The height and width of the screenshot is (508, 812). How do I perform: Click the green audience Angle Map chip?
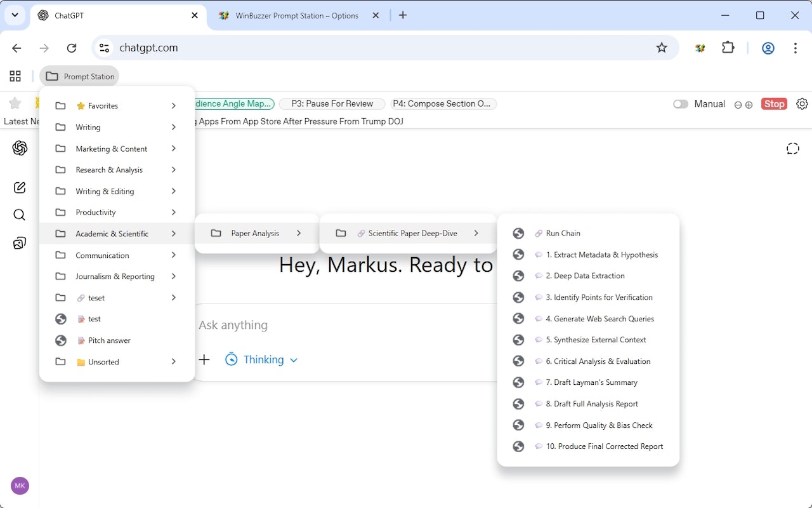point(234,104)
